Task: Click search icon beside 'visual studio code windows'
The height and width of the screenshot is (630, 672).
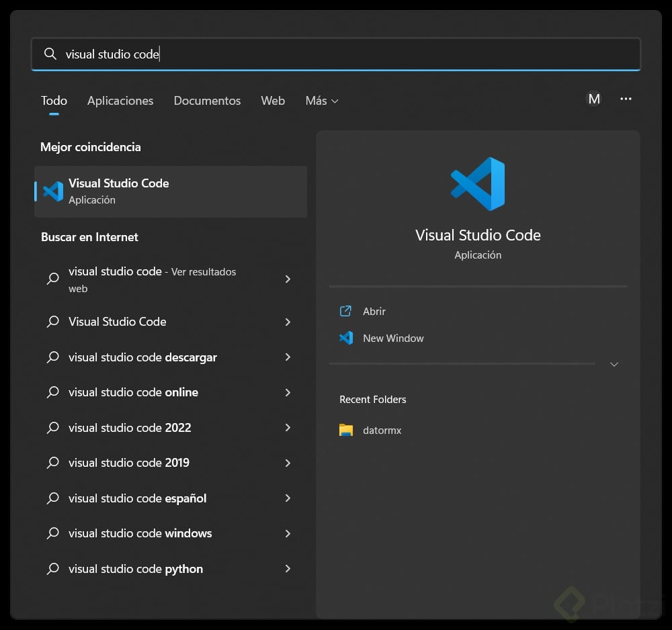Action: click(x=52, y=533)
